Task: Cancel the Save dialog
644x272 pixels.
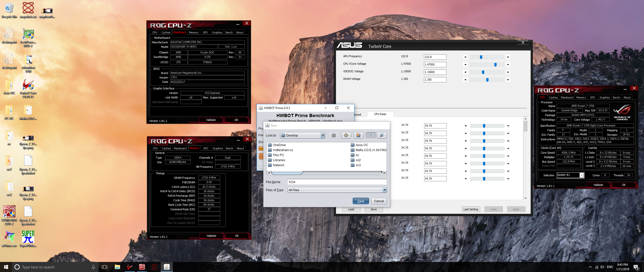Action: [x=379, y=201]
